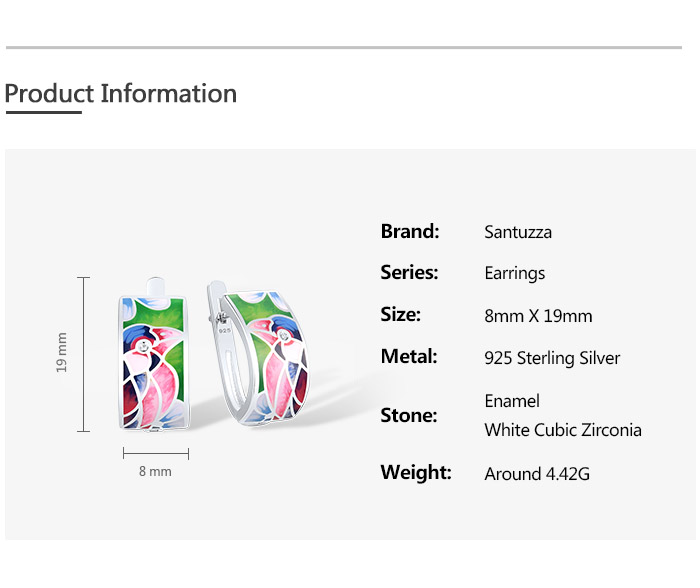The height and width of the screenshot is (588, 700).
Task: Select the Santuzza brand name
Action: [518, 232]
